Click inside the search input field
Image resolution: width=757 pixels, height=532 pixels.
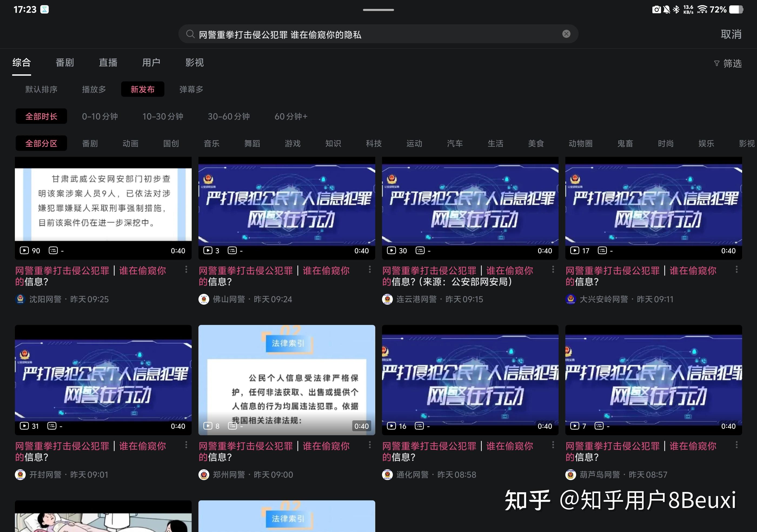[x=378, y=34]
